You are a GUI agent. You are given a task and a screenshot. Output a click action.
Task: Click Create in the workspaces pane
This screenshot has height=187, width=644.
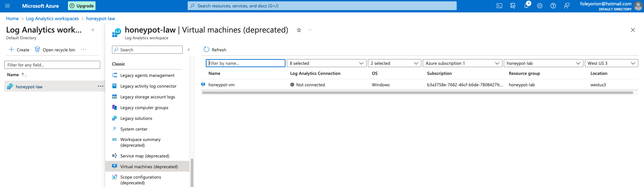click(19, 50)
